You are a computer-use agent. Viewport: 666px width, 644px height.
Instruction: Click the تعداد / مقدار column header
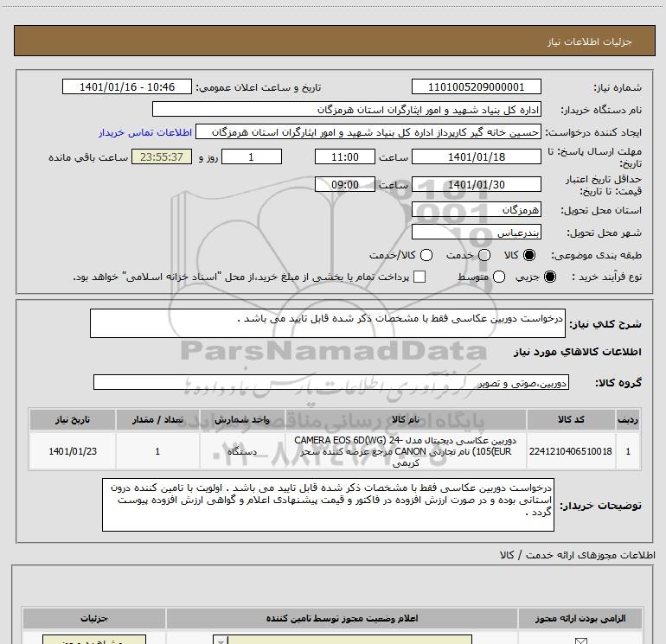[x=157, y=419]
